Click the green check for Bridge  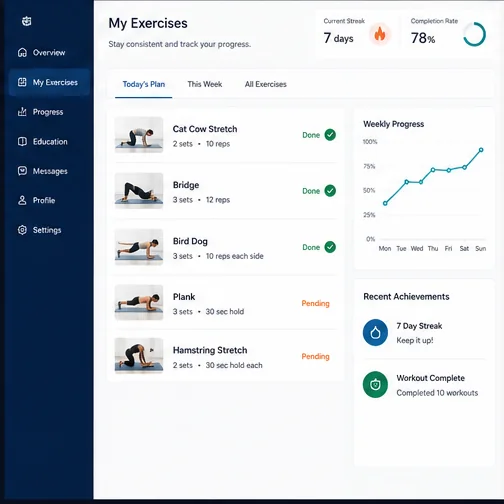pos(330,191)
